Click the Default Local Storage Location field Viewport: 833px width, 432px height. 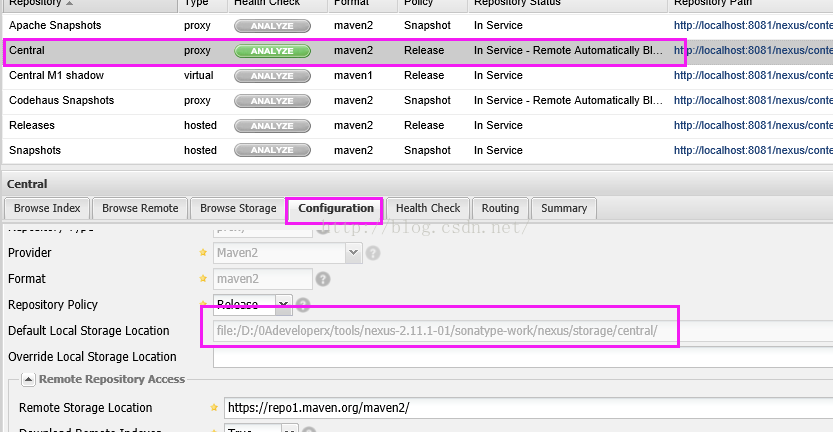[x=523, y=331]
